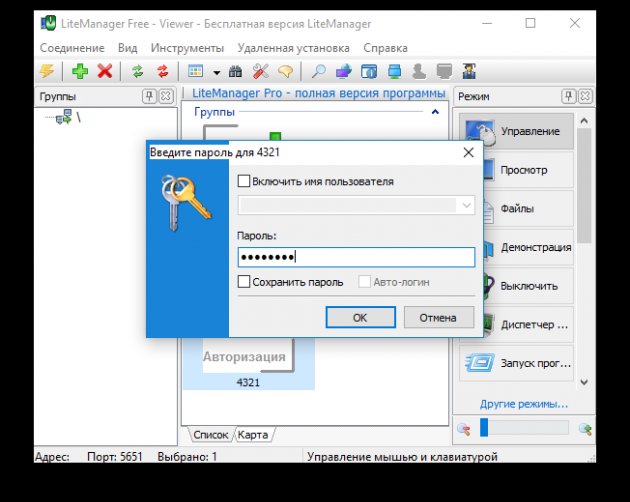Click the red X delete connection icon

(x=105, y=72)
